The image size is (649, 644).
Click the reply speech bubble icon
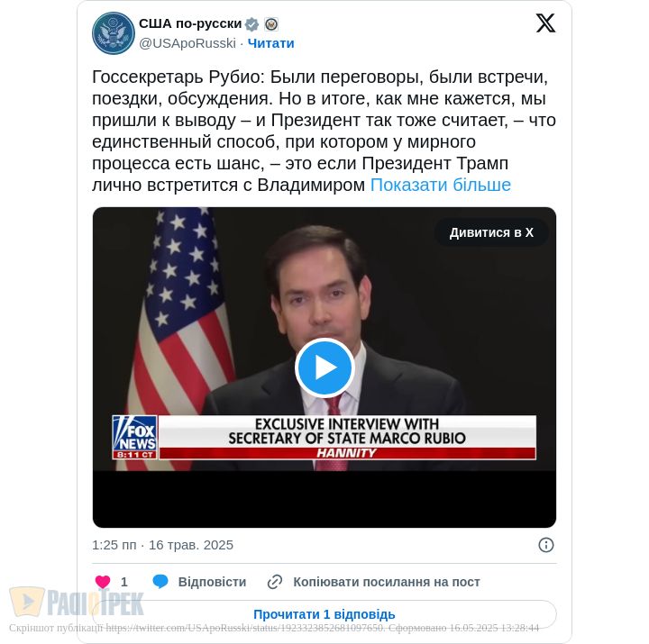coord(160,581)
